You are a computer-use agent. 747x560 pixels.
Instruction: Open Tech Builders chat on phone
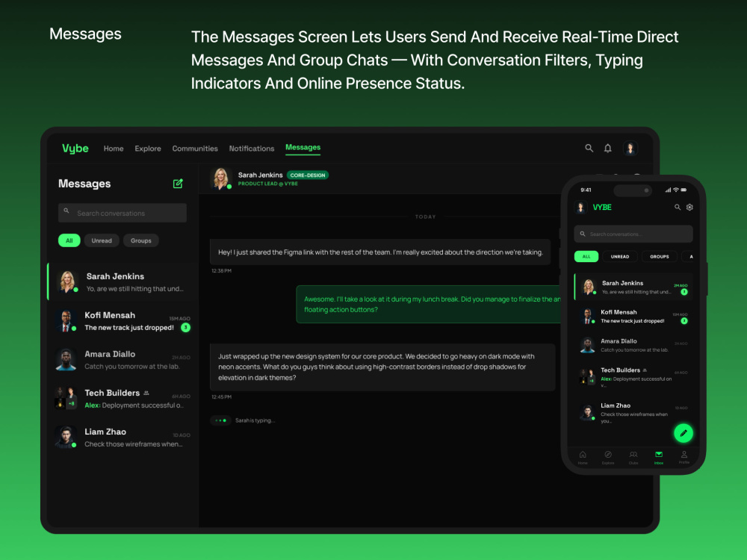click(x=633, y=377)
